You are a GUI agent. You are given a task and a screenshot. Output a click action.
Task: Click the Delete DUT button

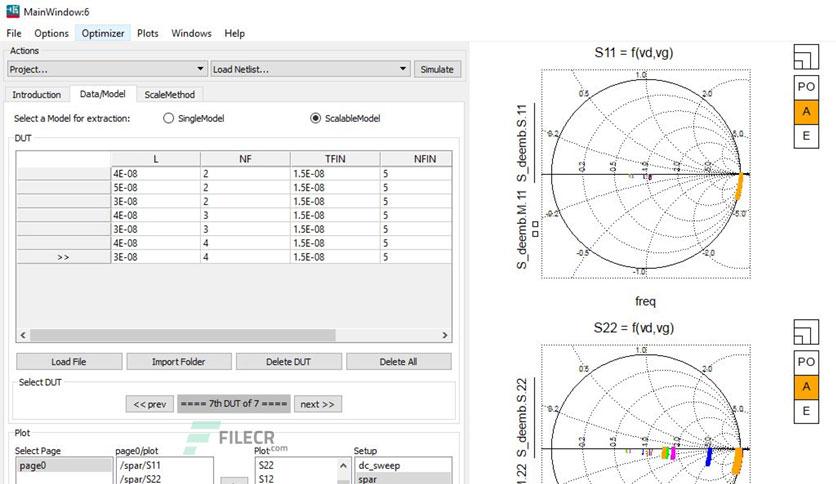(288, 361)
